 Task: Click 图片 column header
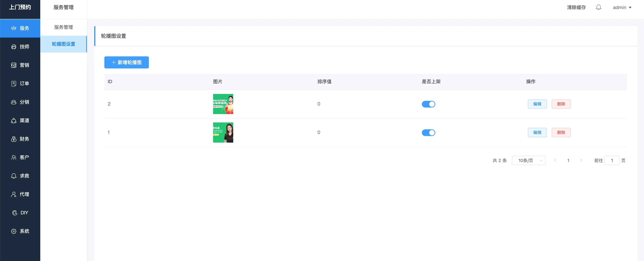tap(217, 82)
